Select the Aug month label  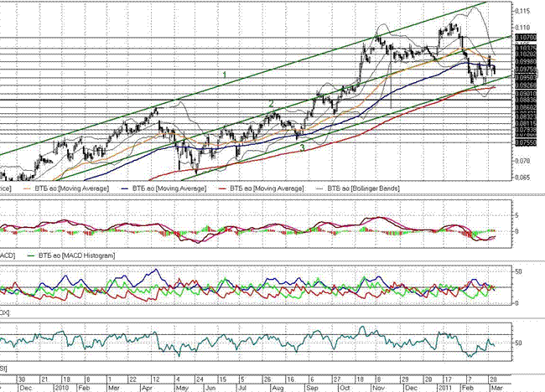[278, 388]
